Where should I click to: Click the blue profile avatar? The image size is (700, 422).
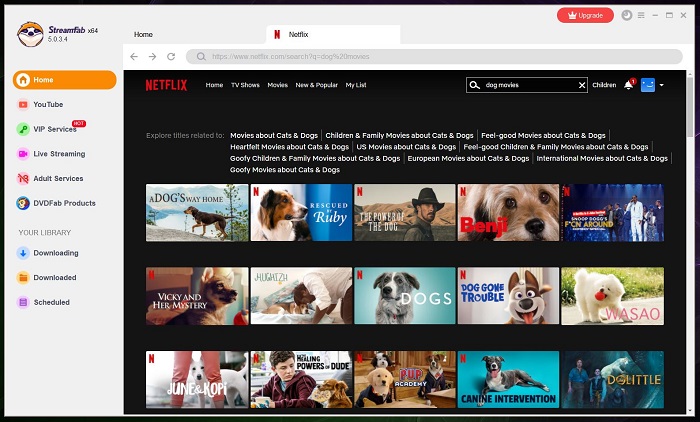pyautogui.click(x=648, y=85)
